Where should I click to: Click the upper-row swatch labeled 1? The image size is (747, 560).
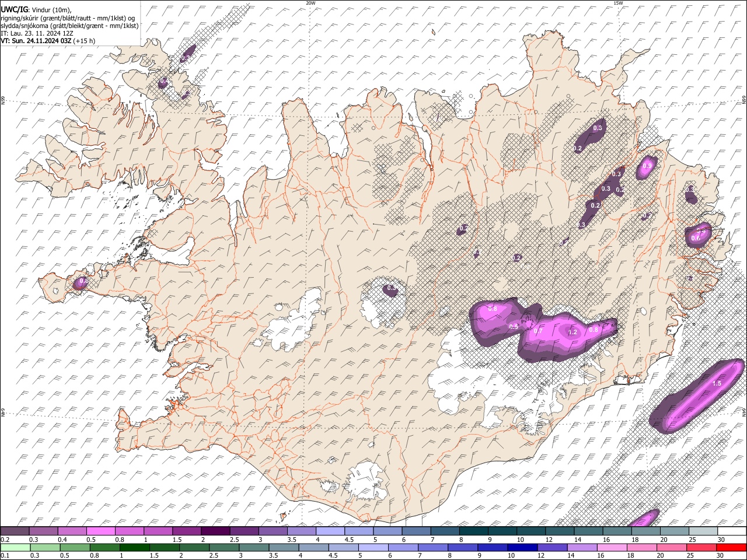click(x=158, y=531)
